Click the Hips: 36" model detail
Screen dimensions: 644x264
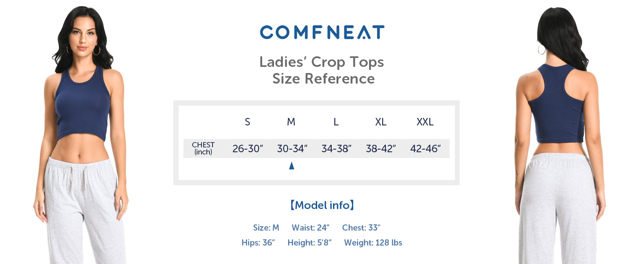coord(258,243)
